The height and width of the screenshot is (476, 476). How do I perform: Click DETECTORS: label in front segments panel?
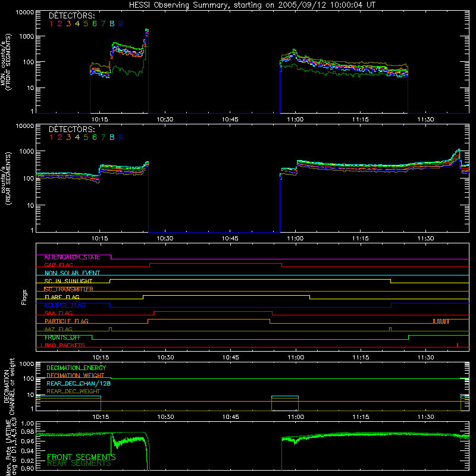point(71,15)
